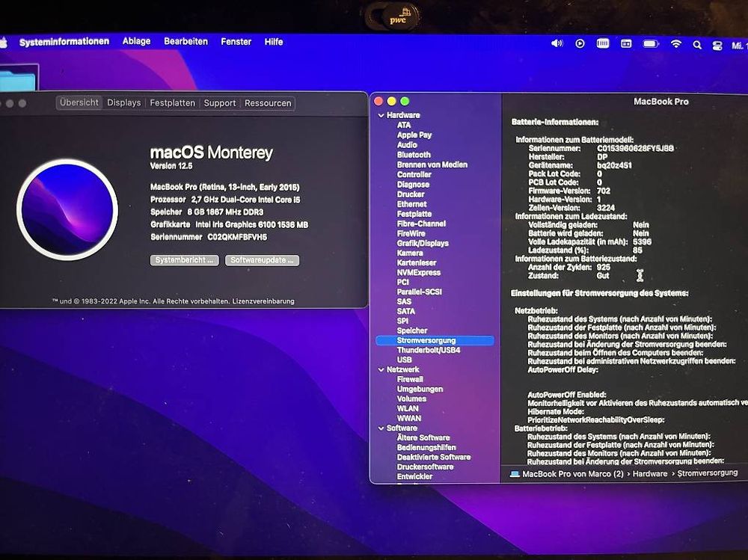Open the Now Playing menu bar icon
Viewport: 748px width, 560px height.
[580, 44]
